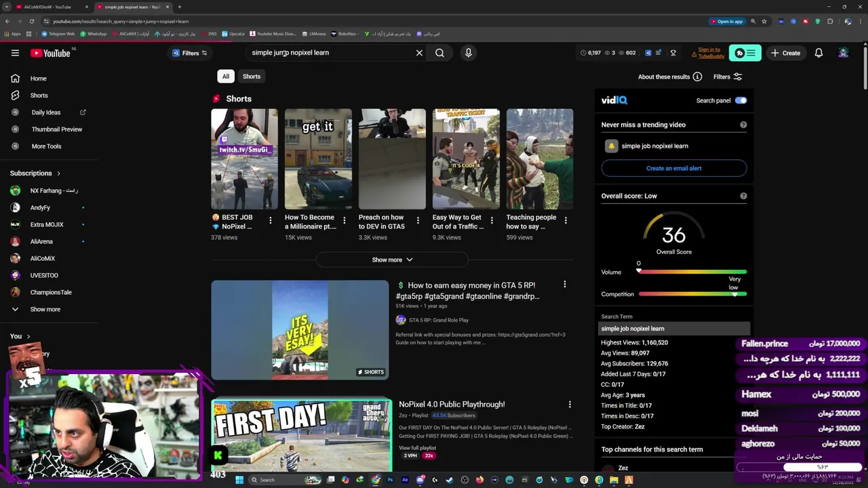This screenshot has width=868, height=488.
Task: Click Open in app button in address bar
Action: tap(727, 21)
